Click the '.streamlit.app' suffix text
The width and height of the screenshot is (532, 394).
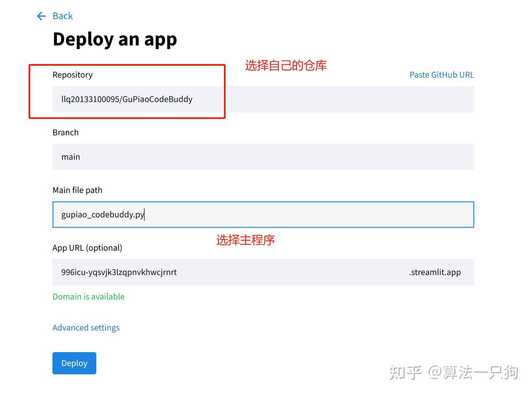[x=435, y=272]
